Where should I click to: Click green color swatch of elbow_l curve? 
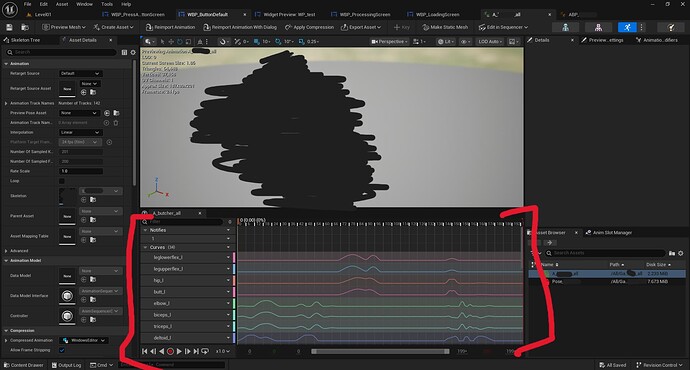point(234,304)
